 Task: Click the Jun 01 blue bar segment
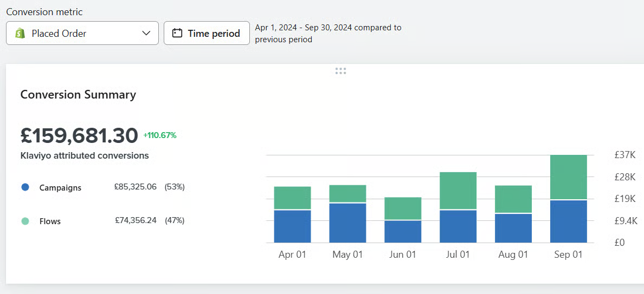click(403, 231)
